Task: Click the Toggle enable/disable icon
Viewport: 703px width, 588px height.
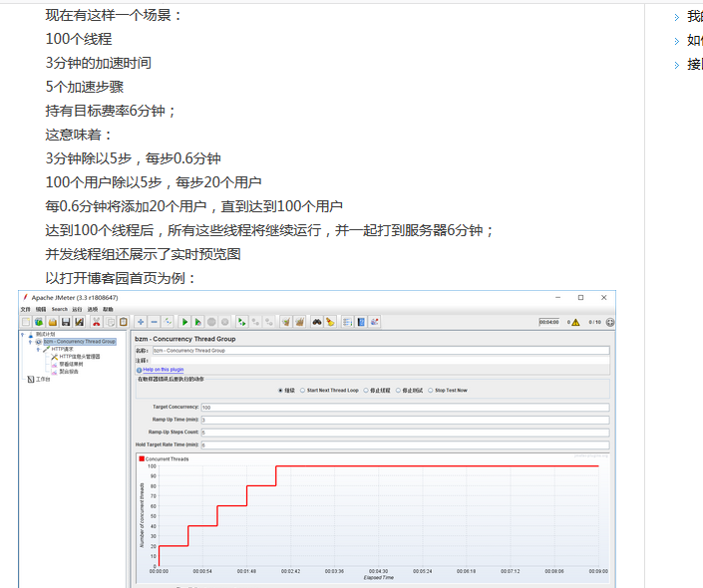Action: (x=168, y=322)
